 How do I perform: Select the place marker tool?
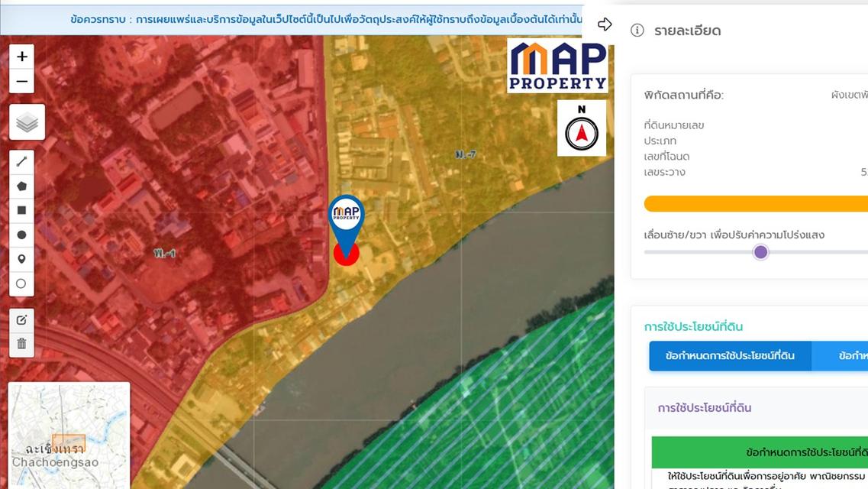click(21, 259)
